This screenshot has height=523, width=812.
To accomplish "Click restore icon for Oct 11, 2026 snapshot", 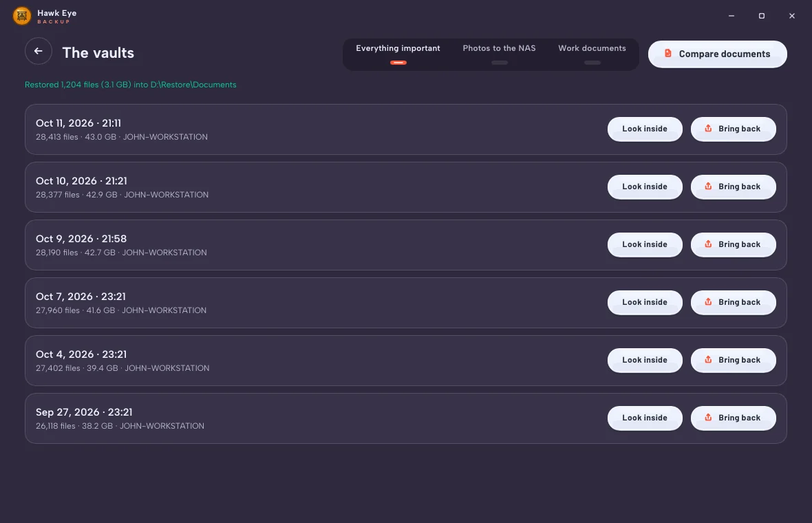I will coord(708,129).
